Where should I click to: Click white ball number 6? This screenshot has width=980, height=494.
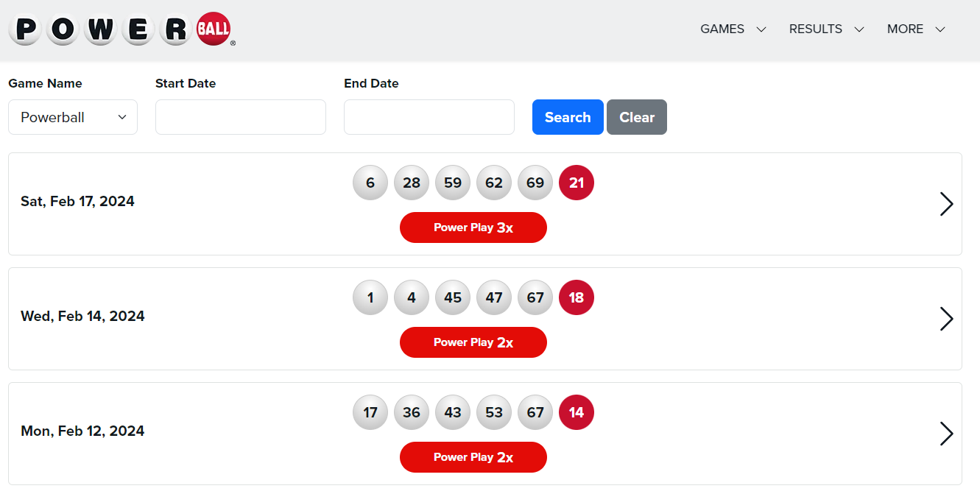coord(370,183)
